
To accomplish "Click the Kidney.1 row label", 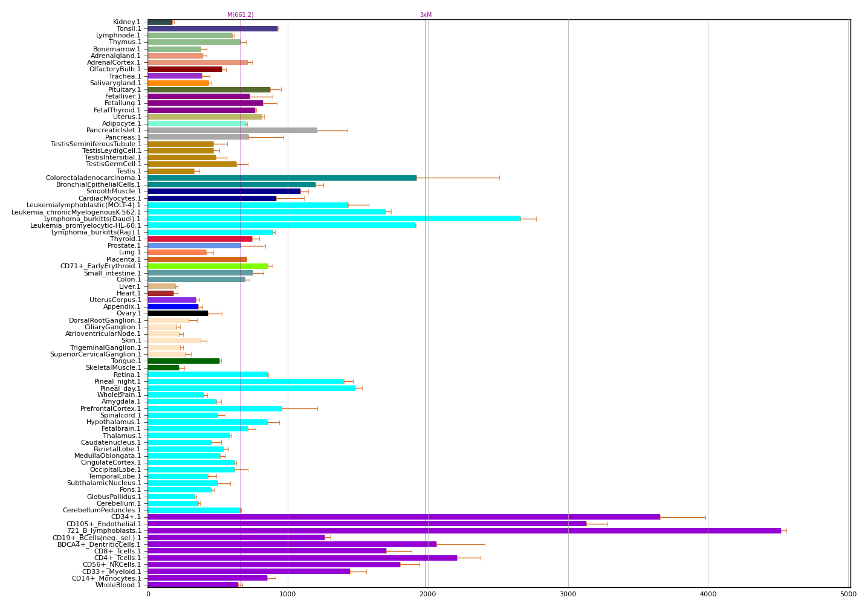I will pyautogui.click(x=126, y=22).
